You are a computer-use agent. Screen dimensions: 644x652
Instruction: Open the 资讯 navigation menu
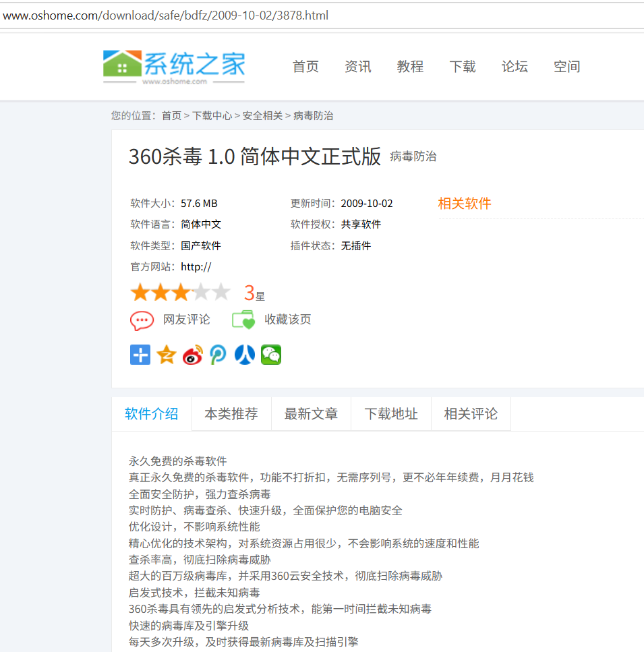coord(358,67)
